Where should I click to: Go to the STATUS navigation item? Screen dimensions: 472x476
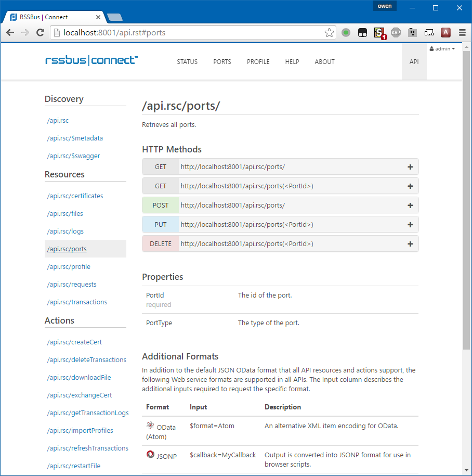click(187, 62)
